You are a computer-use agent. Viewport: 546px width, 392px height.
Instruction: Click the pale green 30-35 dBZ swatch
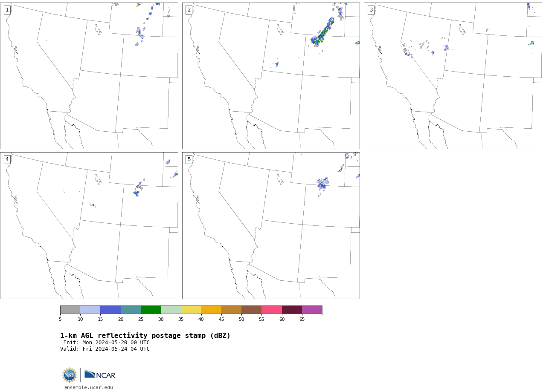[171, 310]
